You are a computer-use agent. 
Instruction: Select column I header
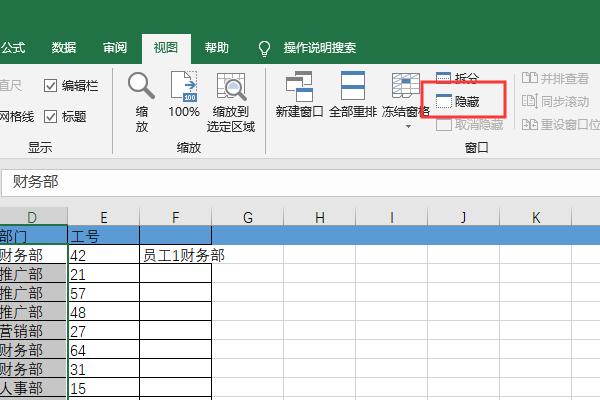click(391, 217)
